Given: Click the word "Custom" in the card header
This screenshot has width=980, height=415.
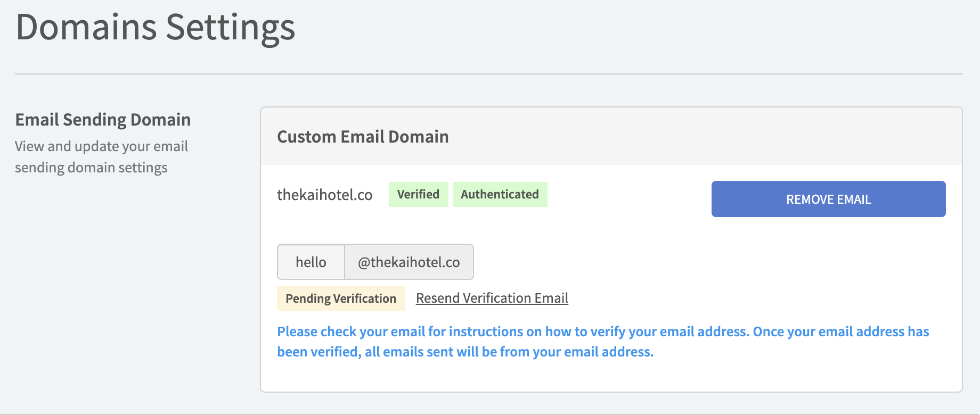Looking at the screenshot, I should (x=306, y=137).
